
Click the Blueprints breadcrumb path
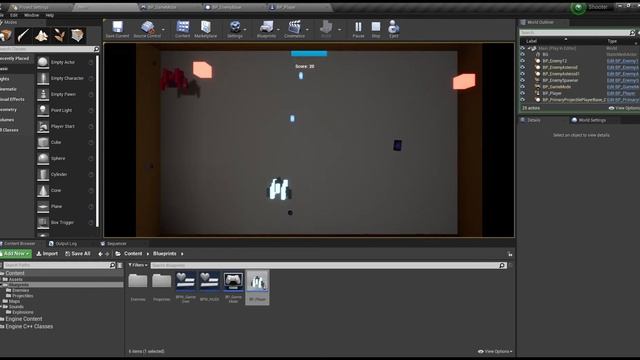point(164,254)
